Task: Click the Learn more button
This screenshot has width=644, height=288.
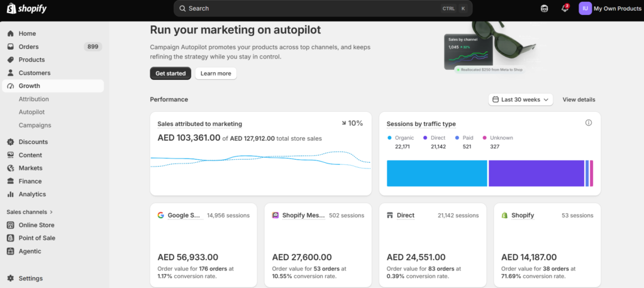Action: (x=216, y=74)
